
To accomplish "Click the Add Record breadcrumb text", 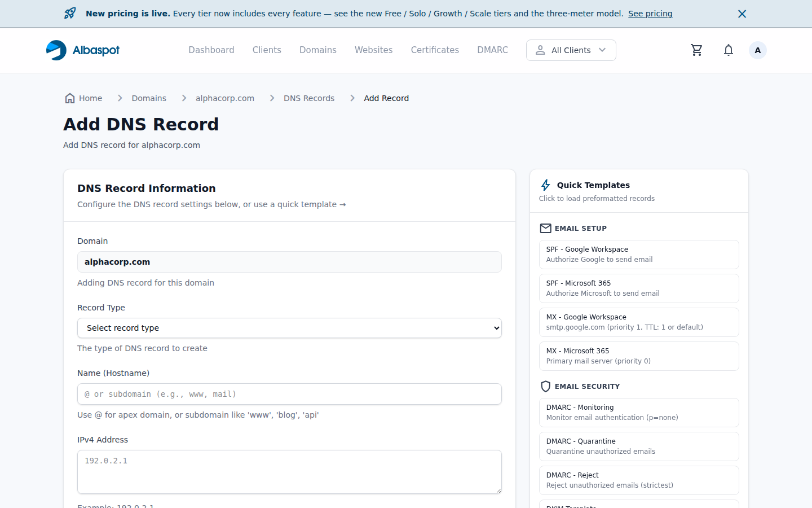I will (x=386, y=98).
